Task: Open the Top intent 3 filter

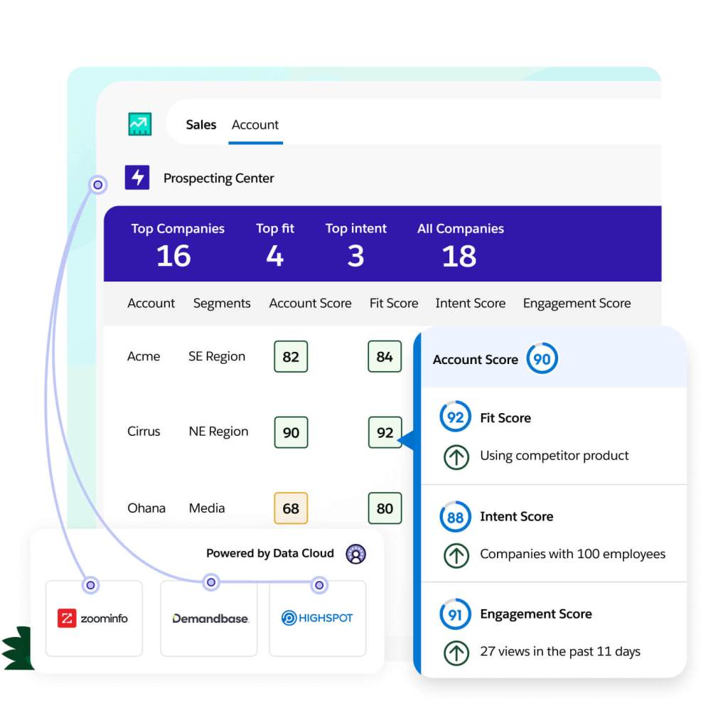Action: pyautogui.click(x=355, y=245)
